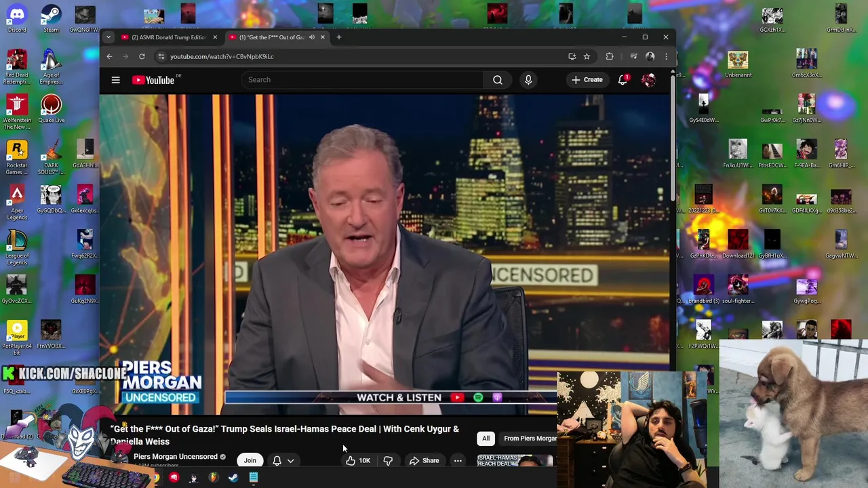Select the 'All' filter chip

486,439
